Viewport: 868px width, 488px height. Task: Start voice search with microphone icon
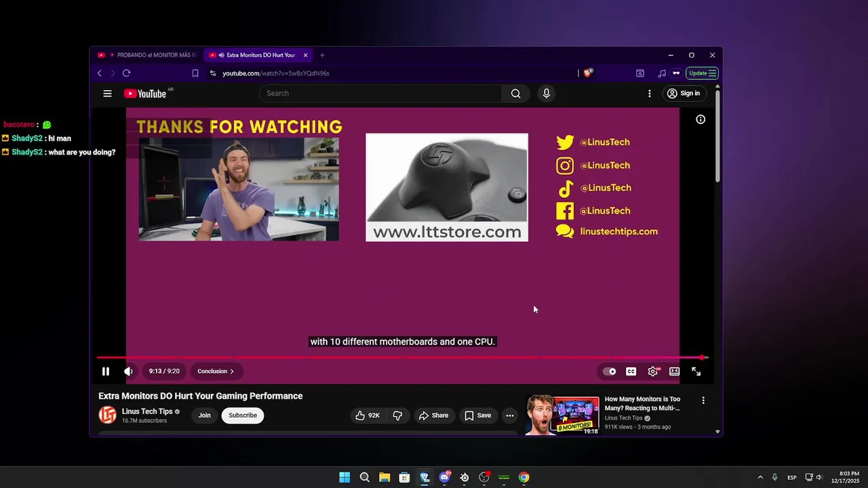coord(547,94)
